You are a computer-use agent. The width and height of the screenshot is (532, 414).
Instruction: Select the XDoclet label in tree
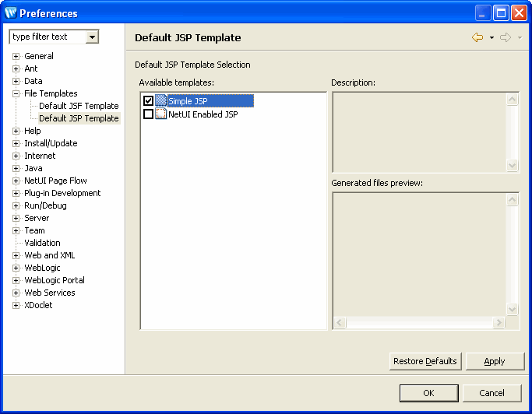(x=38, y=305)
